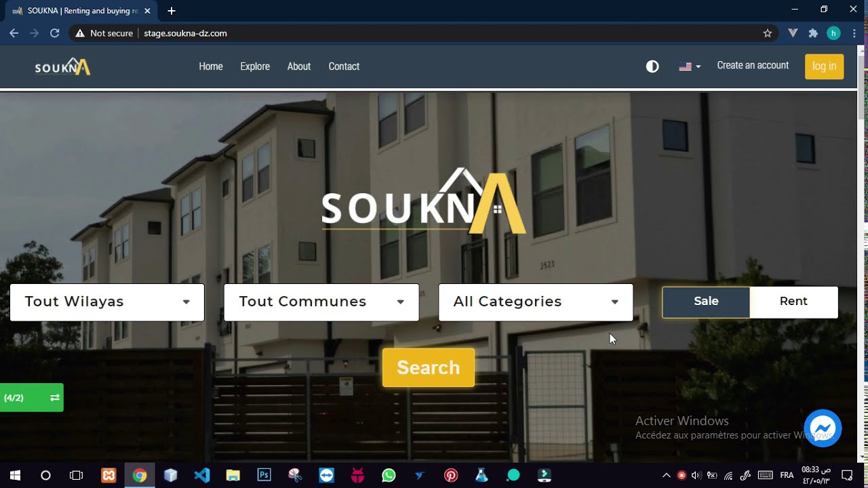Click the yellow Search button
Image resolution: width=868 pixels, height=488 pixels.
429,367
